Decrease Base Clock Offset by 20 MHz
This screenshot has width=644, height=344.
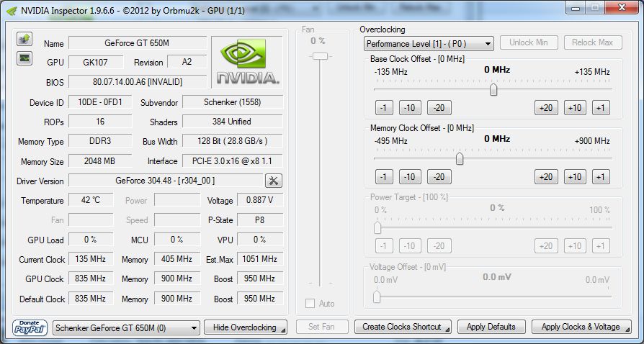(439, 108)
